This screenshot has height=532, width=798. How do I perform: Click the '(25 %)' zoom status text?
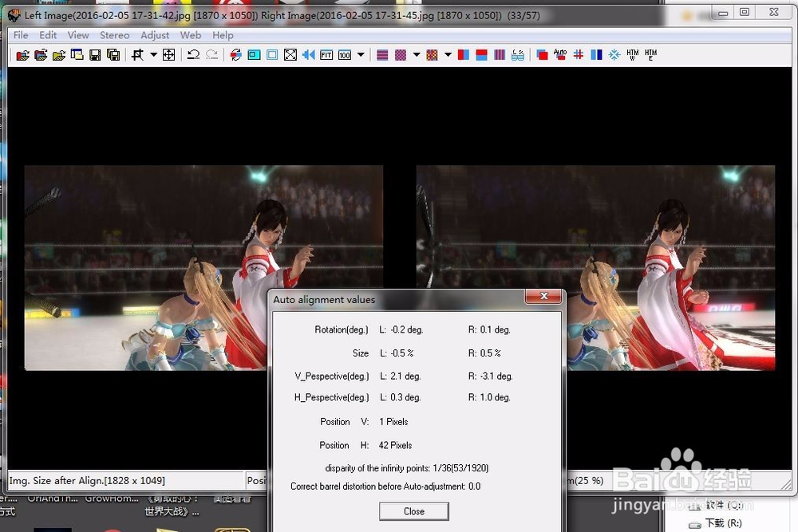tap(589, 481)
